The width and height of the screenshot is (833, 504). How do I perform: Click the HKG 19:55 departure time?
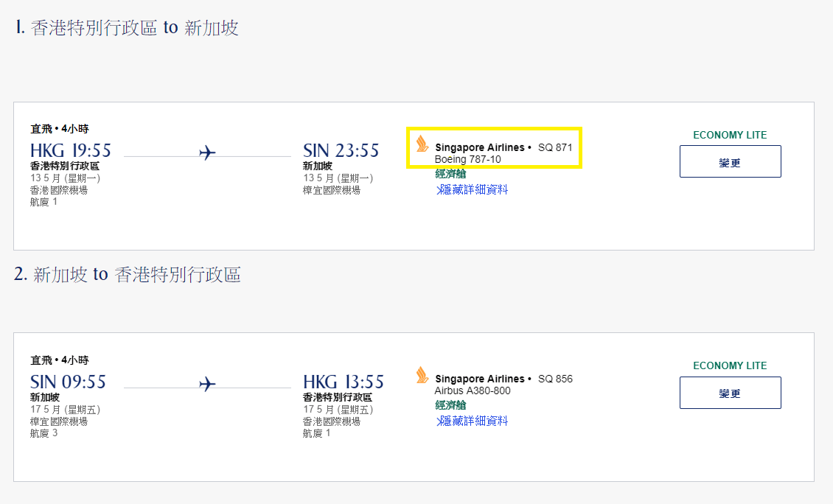[71, 150]
